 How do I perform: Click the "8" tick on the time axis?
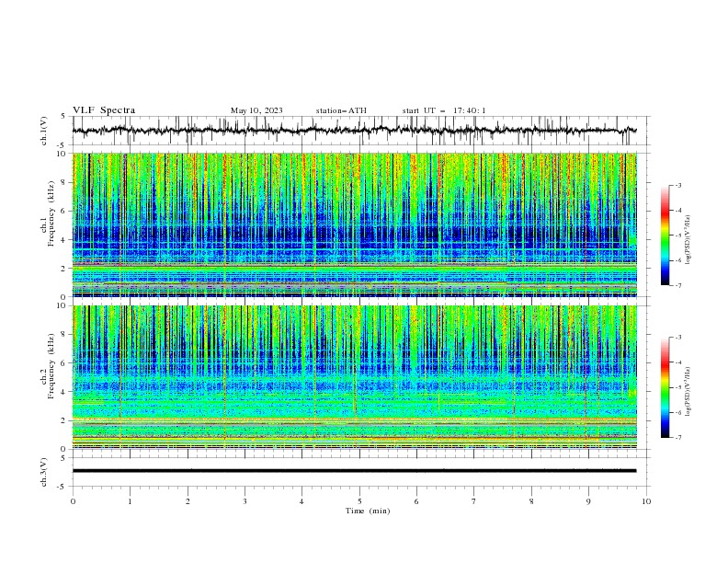[531, 501]
